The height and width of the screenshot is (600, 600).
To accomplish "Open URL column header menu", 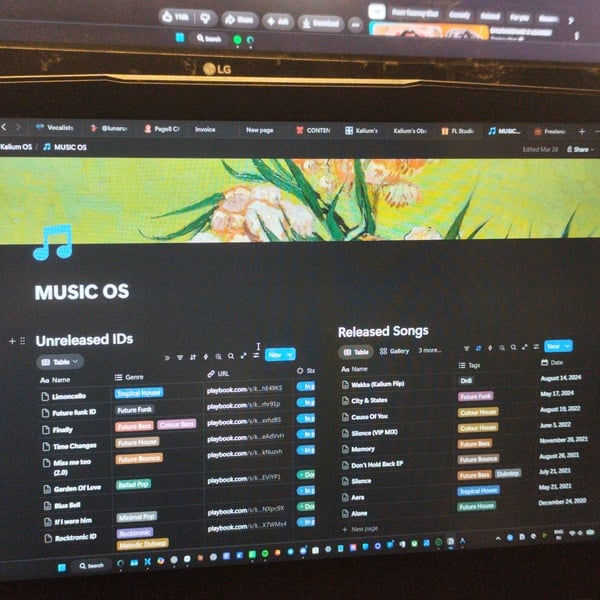I will tap(218, 374).
